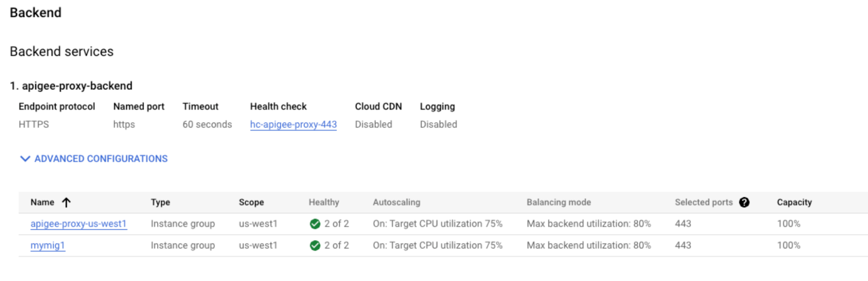Expand the Advanced Configurations section
868x281 pixels.
(94, 159)
